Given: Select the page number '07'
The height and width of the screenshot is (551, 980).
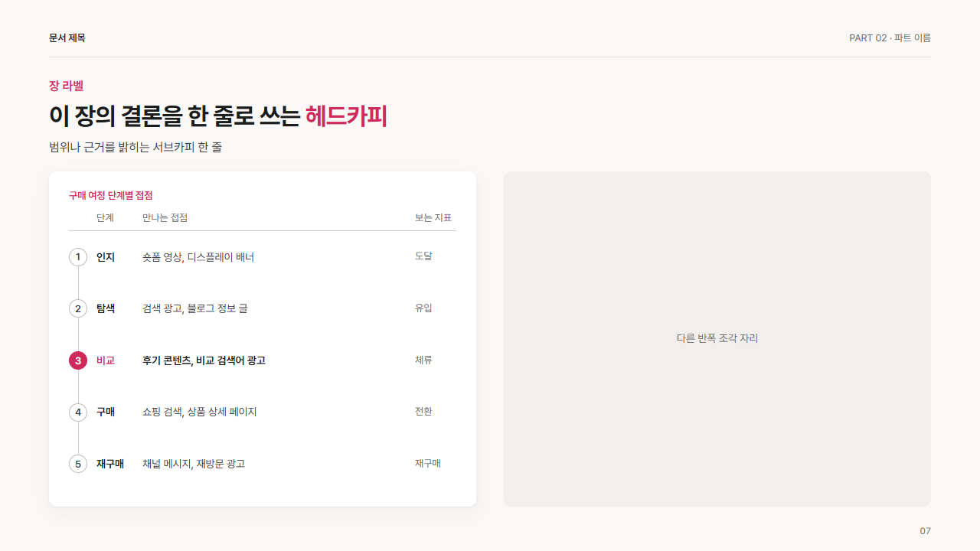Looking at the screenshot, I should (x=926, y=531).
